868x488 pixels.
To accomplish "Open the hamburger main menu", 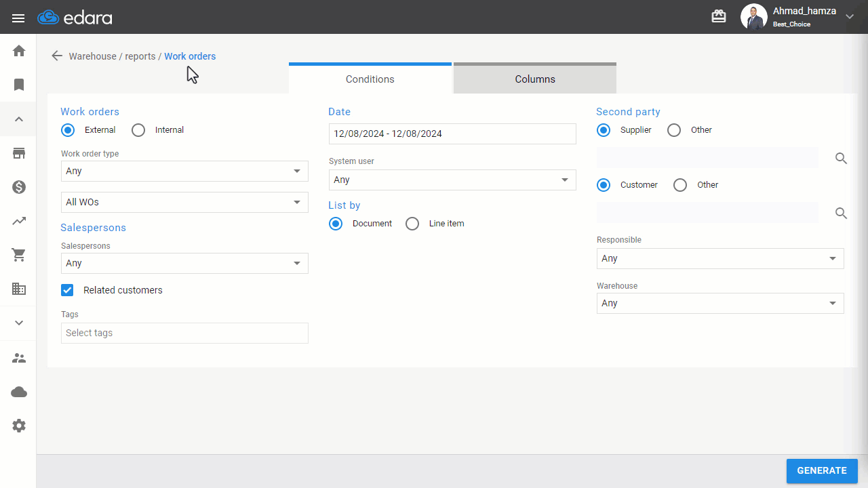I will pyautogui.click(x=18, y=18).
